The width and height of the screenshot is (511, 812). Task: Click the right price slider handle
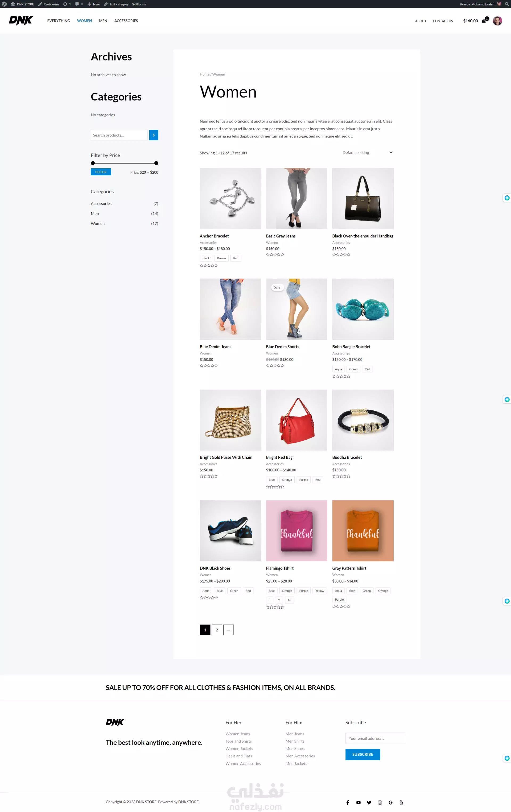tap(156, 163)
